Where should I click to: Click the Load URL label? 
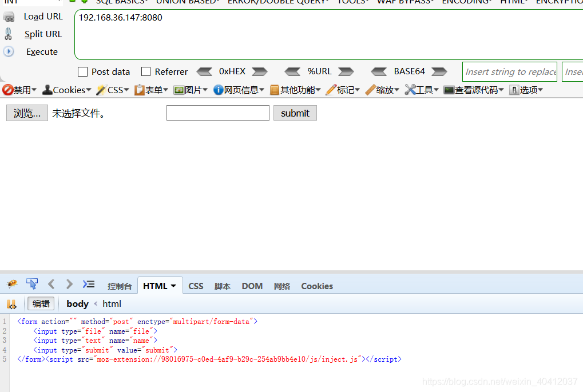[x=43, y=17]
